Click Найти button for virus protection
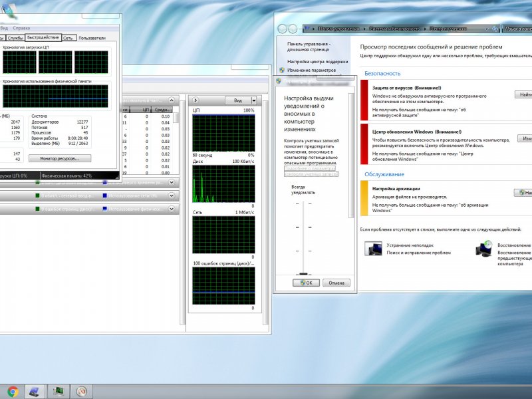Screen dimensions: 532x399 pyautogui.click(x=524, y=94)
